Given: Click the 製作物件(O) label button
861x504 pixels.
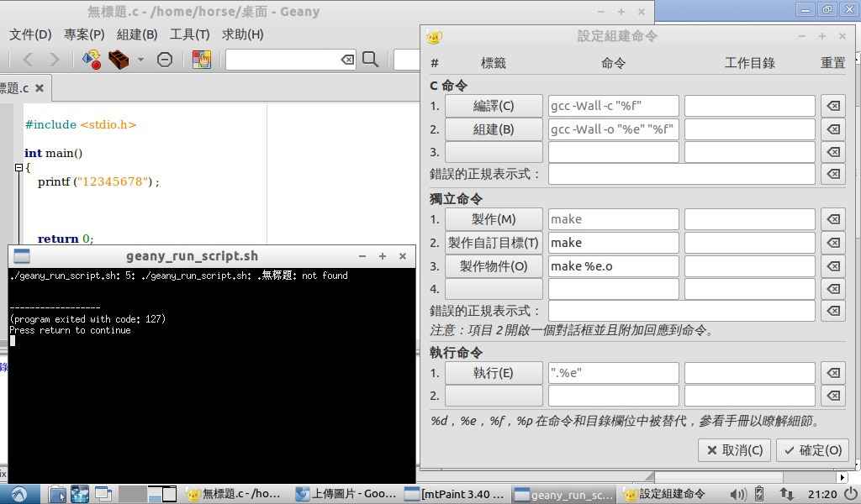Looking at the screenshot, I should click(x=494, y=266).
